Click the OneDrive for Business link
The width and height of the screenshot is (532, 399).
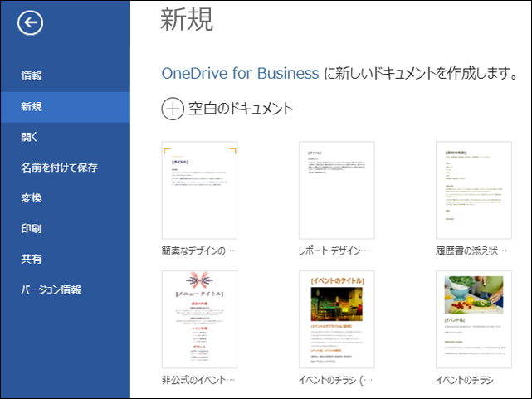click(x=240, y=73)
